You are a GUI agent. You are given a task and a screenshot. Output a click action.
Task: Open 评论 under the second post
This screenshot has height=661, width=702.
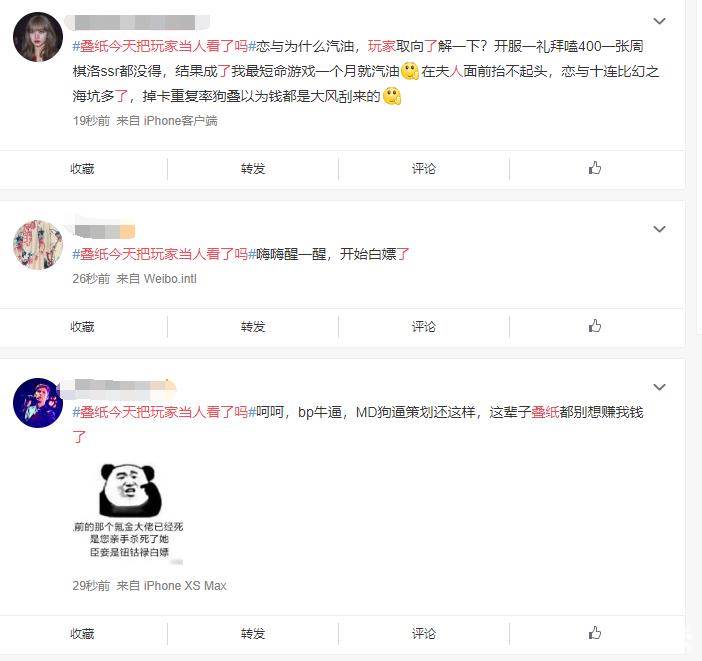coord(424,326)
